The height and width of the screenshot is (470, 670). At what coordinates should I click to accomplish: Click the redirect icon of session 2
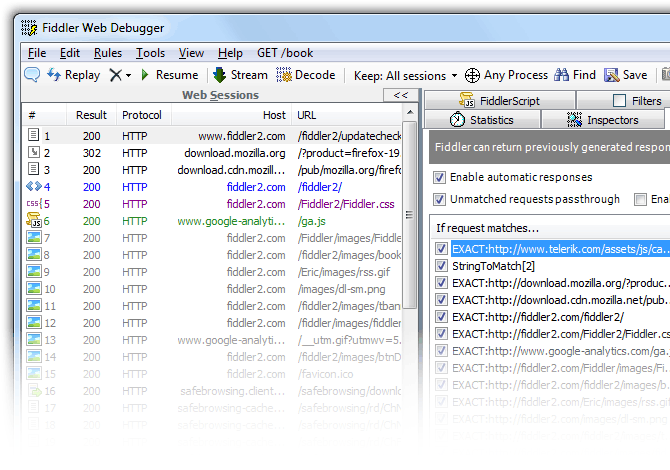click(x=33, y=152)
